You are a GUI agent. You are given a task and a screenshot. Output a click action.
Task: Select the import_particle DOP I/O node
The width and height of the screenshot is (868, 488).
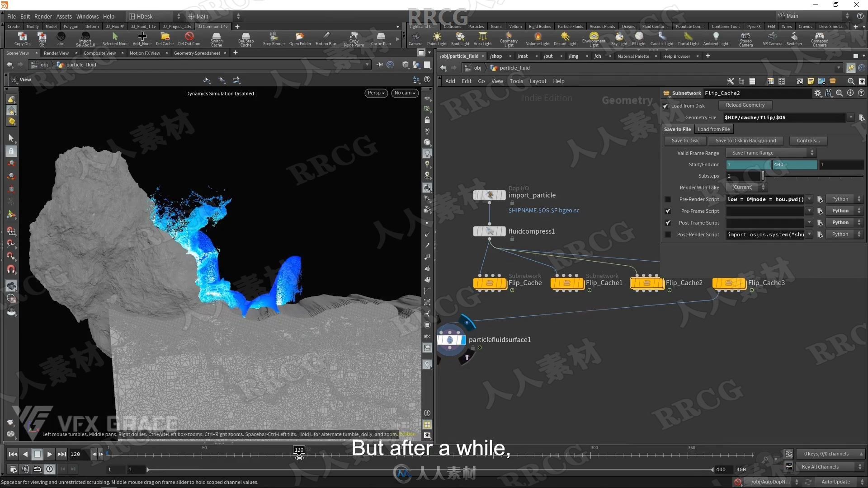pyautogui.click(x=490, y=195)
